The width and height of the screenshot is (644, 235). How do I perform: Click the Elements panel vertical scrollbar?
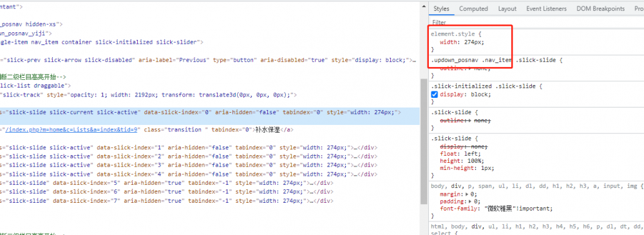tap(424, 140)
